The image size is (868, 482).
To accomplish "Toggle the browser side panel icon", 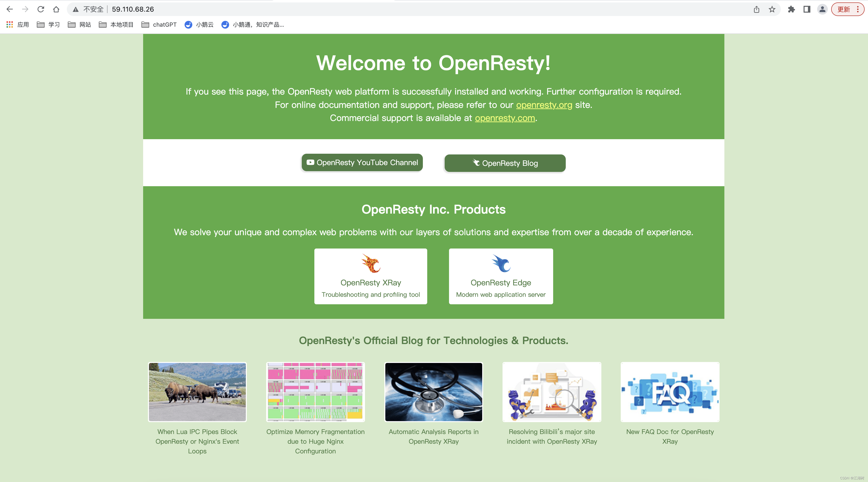I will 807,9.
